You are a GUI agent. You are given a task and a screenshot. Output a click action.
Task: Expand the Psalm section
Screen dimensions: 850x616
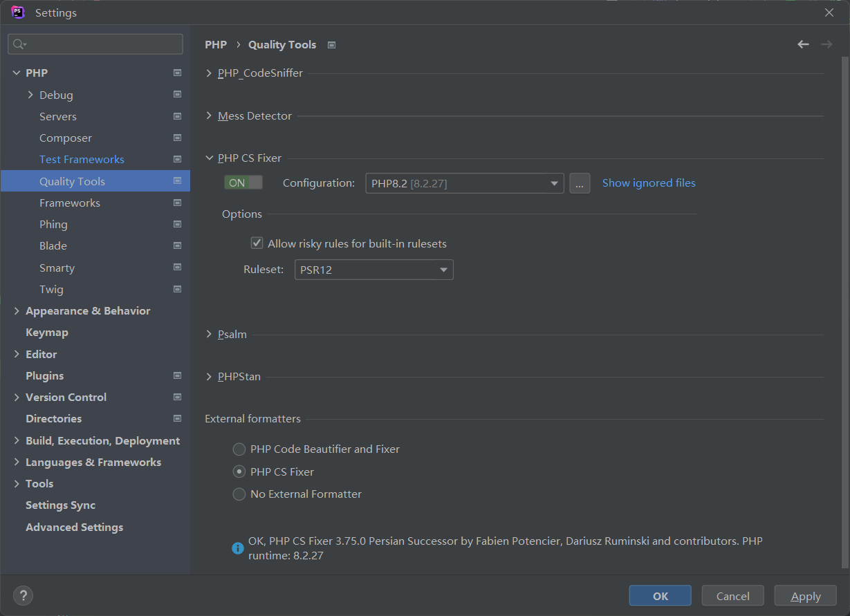pyautogui.click(x=209, y=334)
